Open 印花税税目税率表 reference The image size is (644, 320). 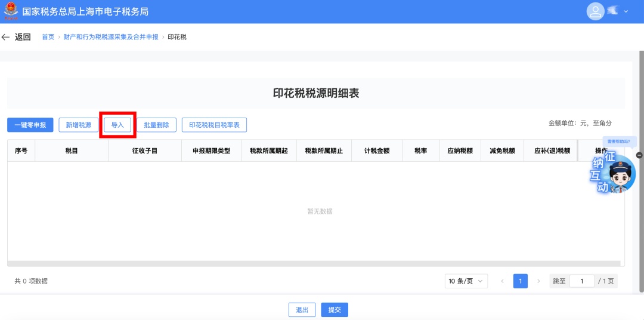(214, 125)
